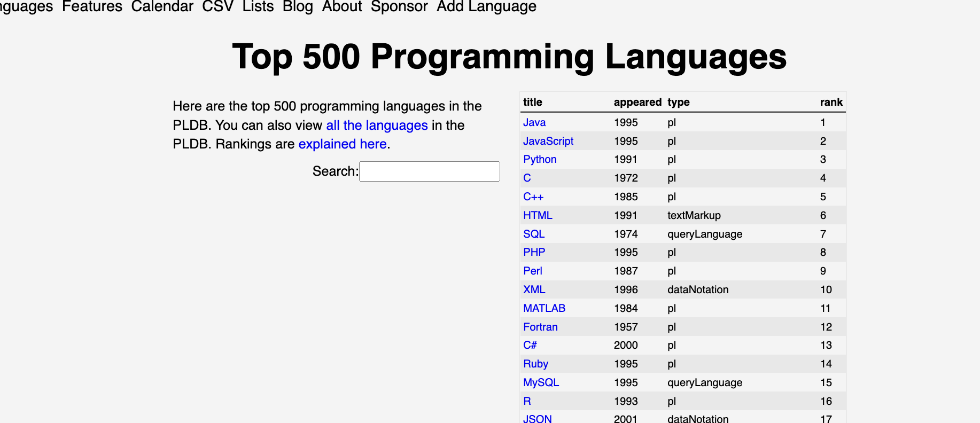
Task: Open the SQL language link
Action: (x=534, y=234)
